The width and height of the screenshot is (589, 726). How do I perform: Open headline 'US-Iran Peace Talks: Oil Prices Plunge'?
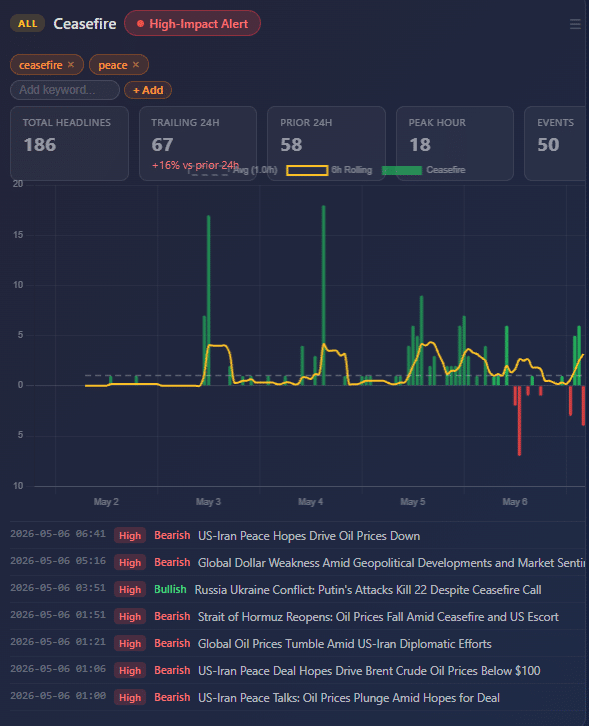[349, 698]
